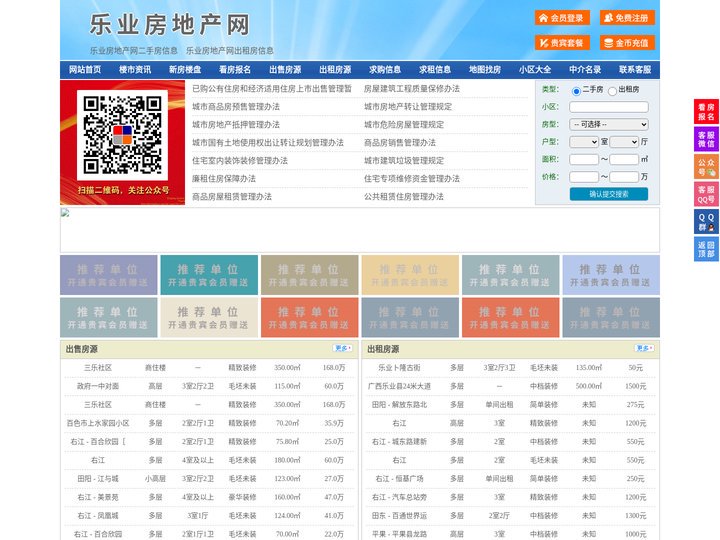The image size is (720, 540).
Task: Click the minimum 面积 input field
Action: coord(584,159)
